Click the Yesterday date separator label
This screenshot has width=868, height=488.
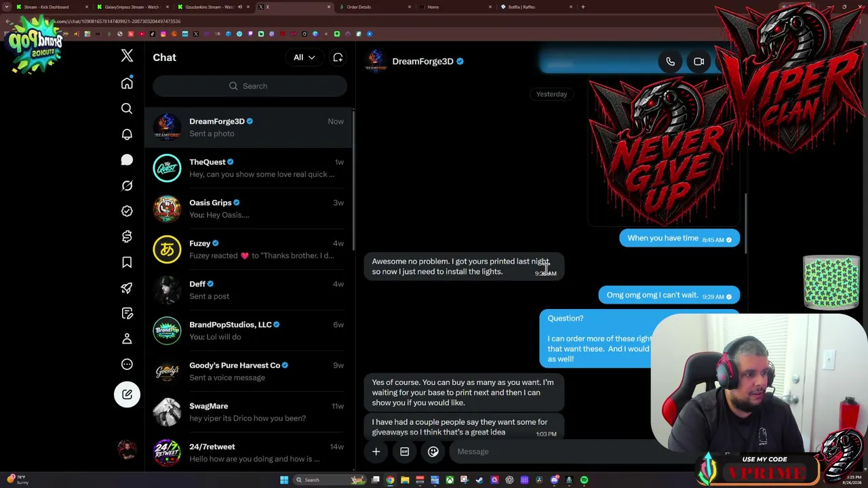coord(551,94)
